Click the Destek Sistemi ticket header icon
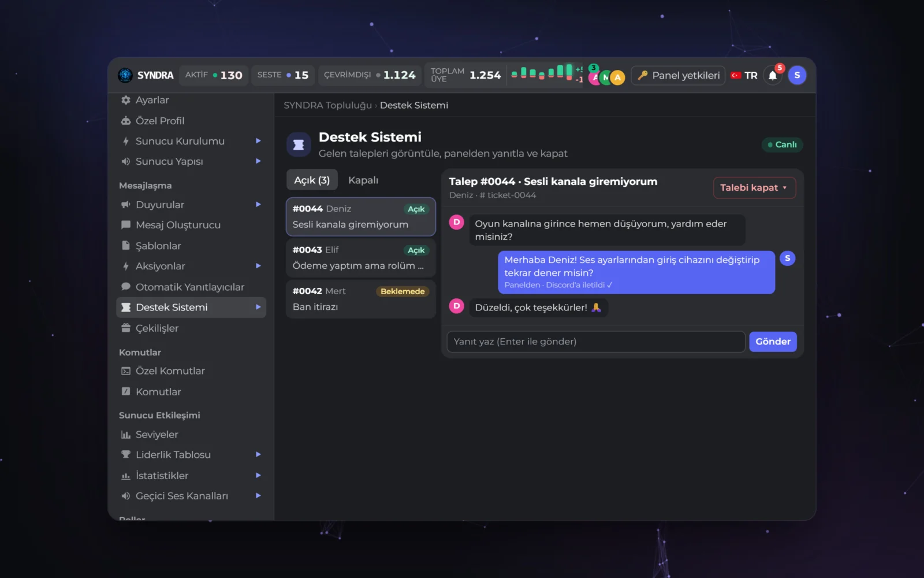This screenshot has height=578, width=924. click(299, 144)
